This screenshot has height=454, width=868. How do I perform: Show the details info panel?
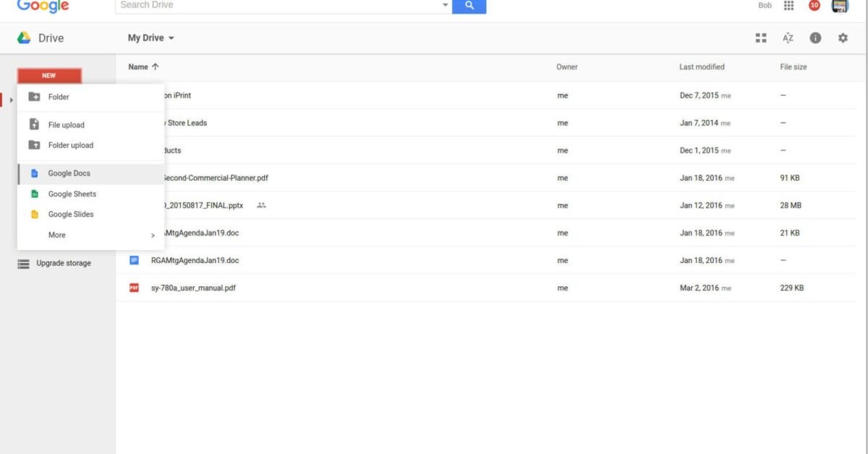coord(815,38)
